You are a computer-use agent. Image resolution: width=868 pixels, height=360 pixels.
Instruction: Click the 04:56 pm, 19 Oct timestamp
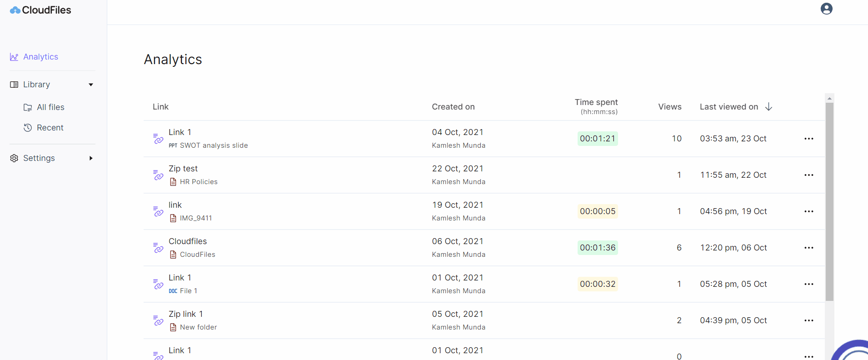coord(733,211)
